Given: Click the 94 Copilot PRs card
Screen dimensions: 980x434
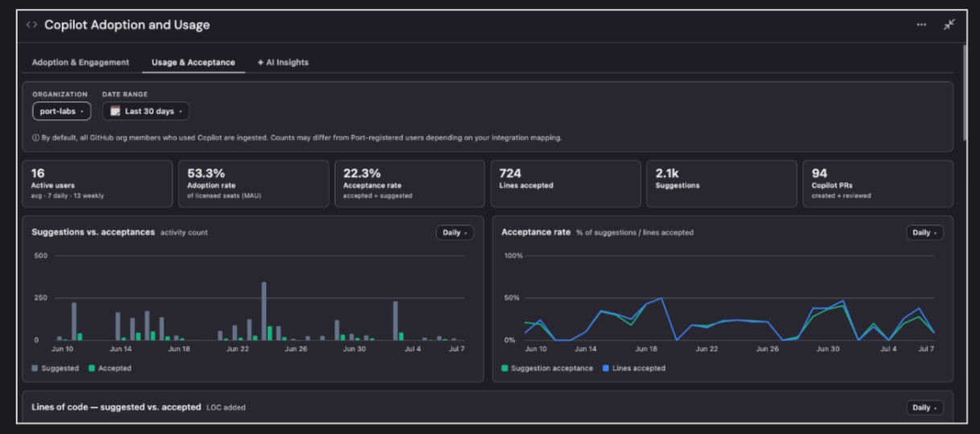Looking at the screenshot, I should [x=878, y=184].
